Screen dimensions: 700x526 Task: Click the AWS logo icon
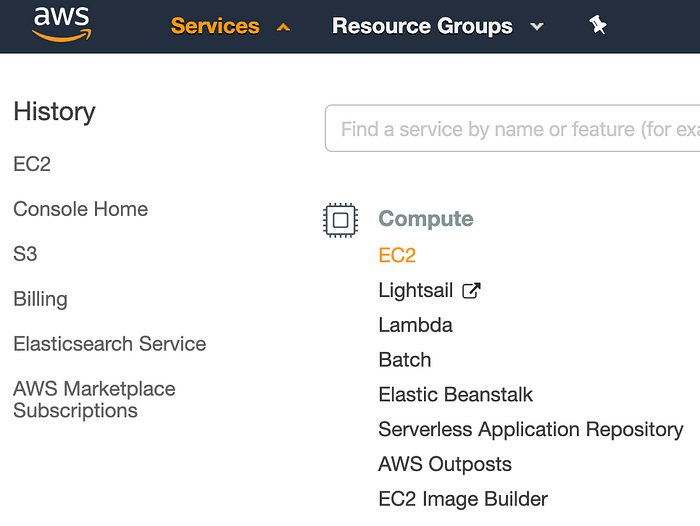tap(61, 25)
